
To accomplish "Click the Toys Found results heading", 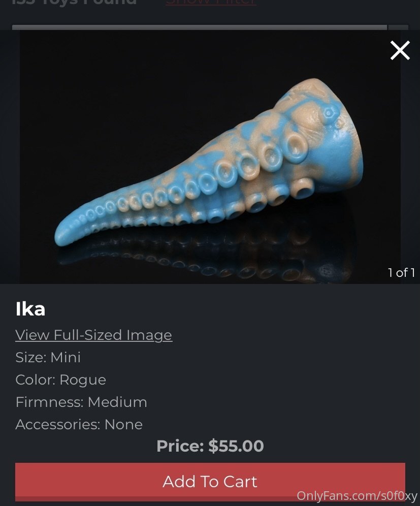I will [x=74, y=3].
